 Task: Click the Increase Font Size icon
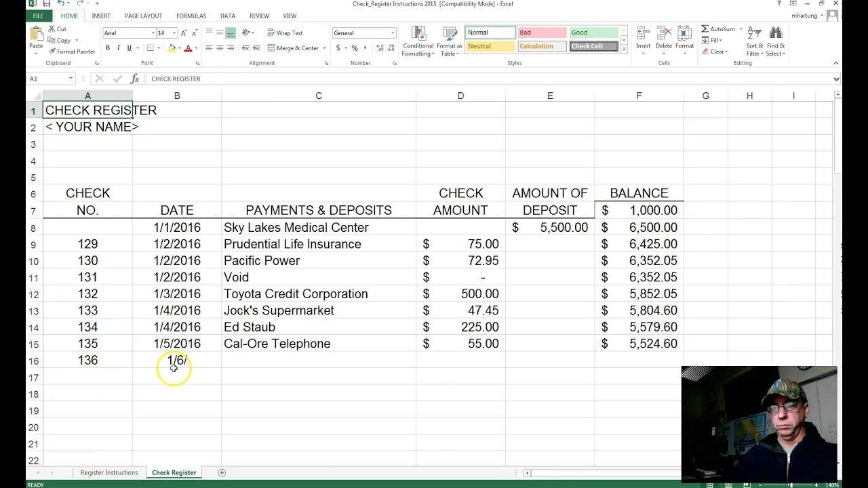tap(183, 33)
